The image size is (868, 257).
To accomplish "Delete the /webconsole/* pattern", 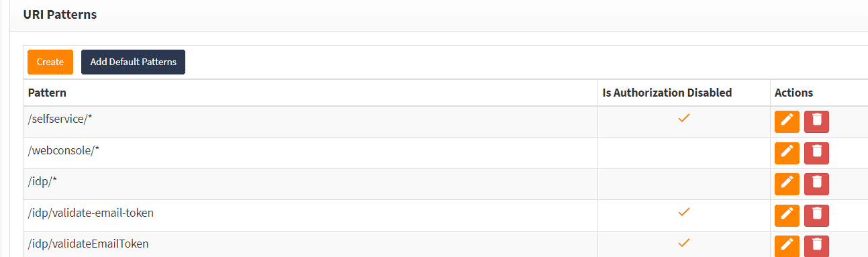I will click(816, 153).
